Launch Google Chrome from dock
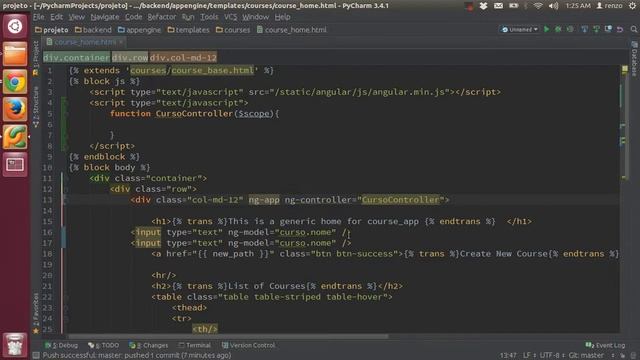This screenshot has height=360, width=640. [15, 82]
